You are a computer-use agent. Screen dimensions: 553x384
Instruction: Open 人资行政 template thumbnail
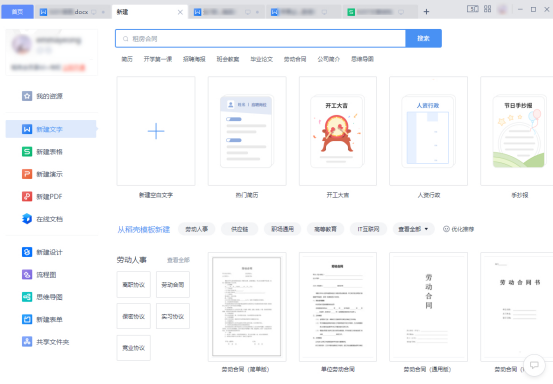[429, 131]
